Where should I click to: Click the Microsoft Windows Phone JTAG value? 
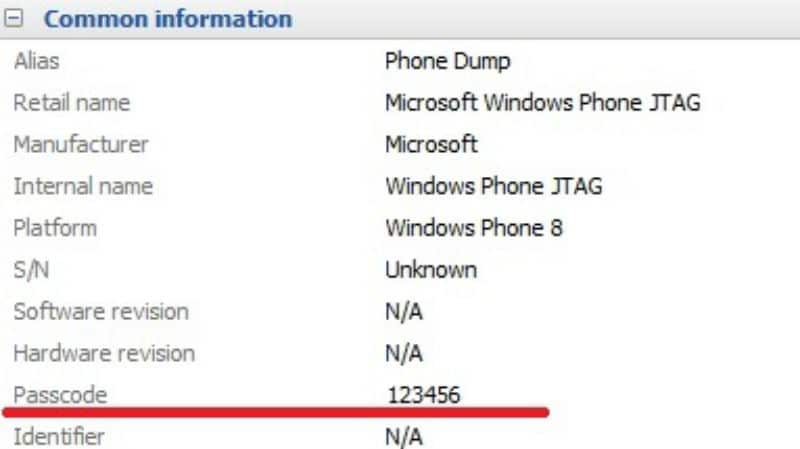pyautogui.click(x=542, y=103)
